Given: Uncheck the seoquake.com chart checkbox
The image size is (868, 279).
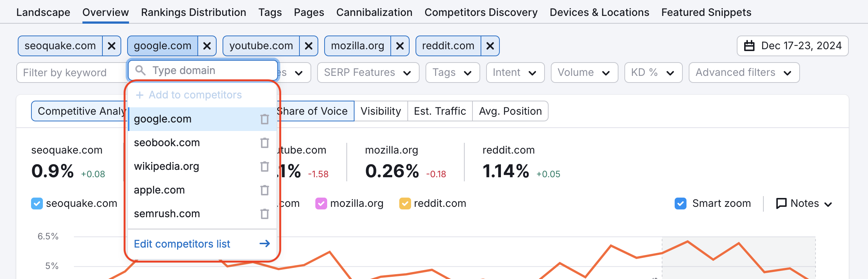Looking at the screenshot, I should pos(37,204).
